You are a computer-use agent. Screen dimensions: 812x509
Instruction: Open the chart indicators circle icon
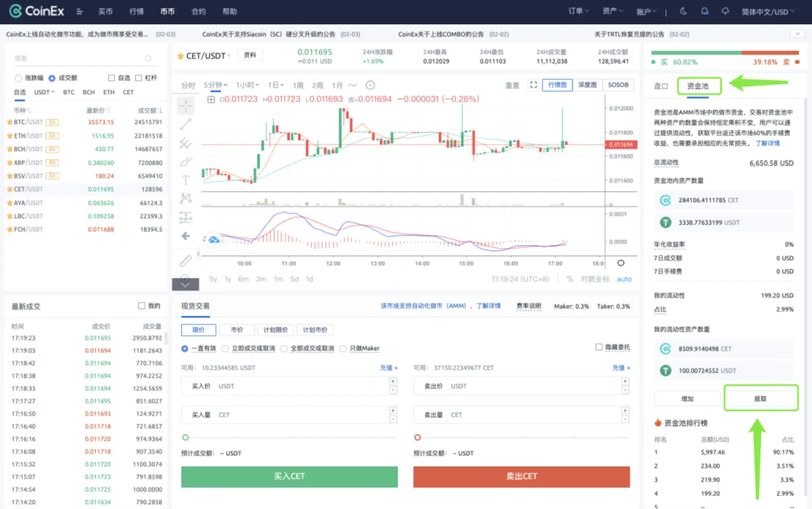370,85
